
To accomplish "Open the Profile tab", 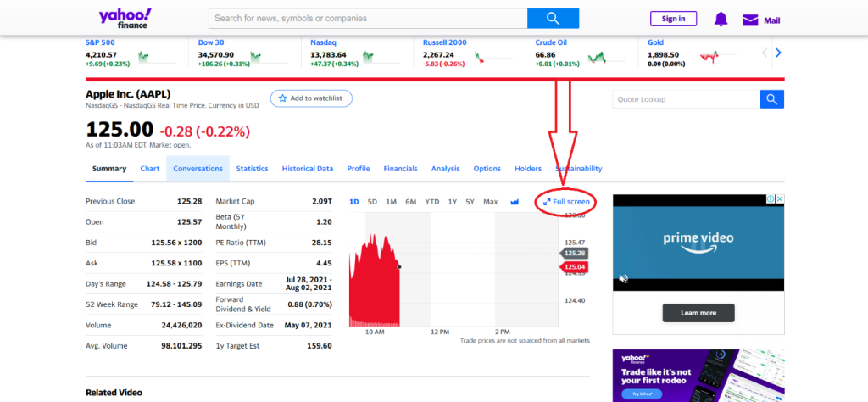I will (359, 168).
